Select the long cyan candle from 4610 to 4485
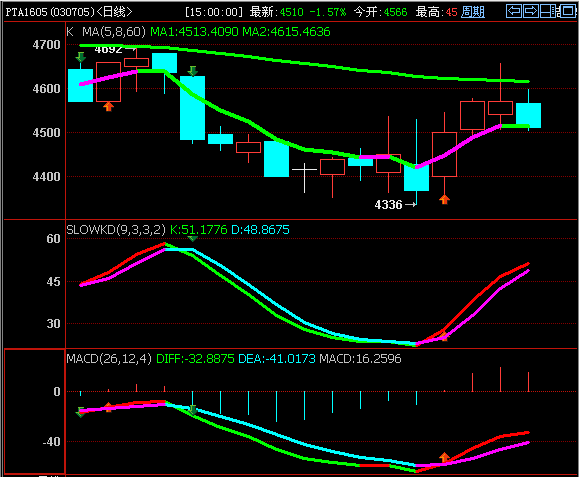The image size is (579, 477). pos(192,108)
